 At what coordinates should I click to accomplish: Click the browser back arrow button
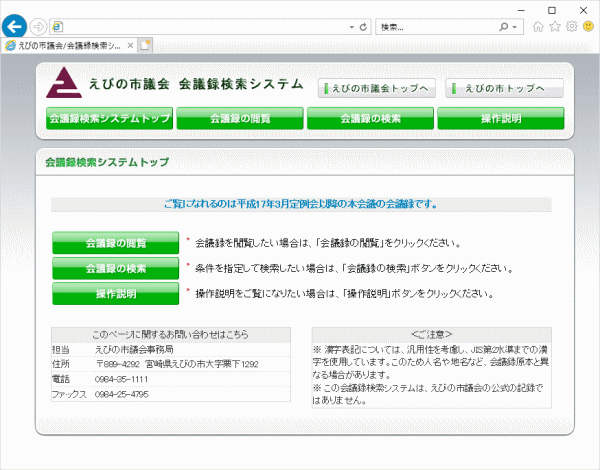click(x=14, y=27)
